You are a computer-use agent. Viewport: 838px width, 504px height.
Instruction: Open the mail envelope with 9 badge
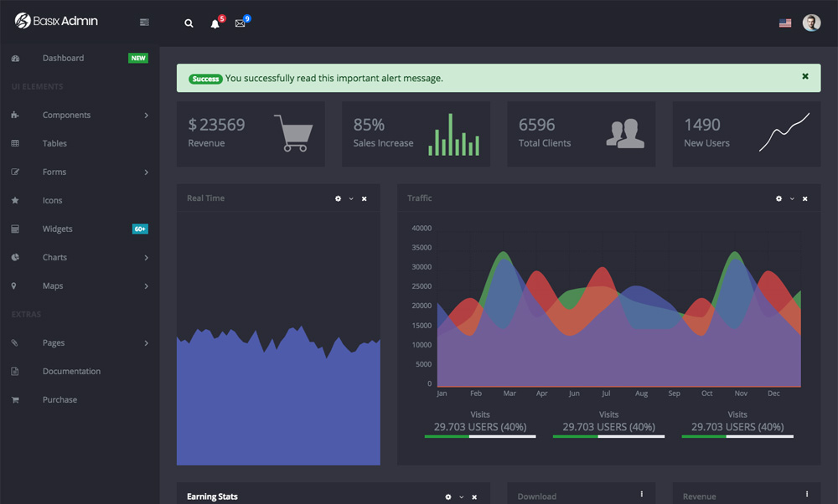pyautogui.click(x=241, y=22)
